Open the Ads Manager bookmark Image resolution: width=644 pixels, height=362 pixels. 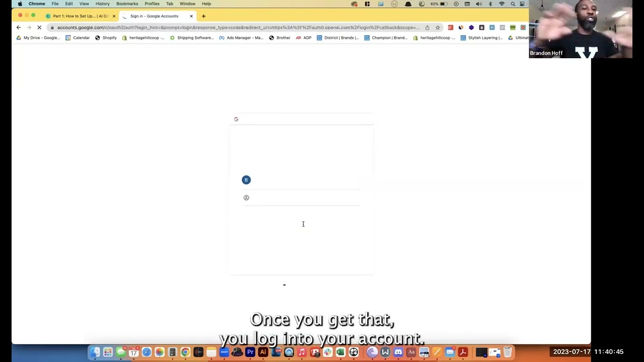(241, 38)
